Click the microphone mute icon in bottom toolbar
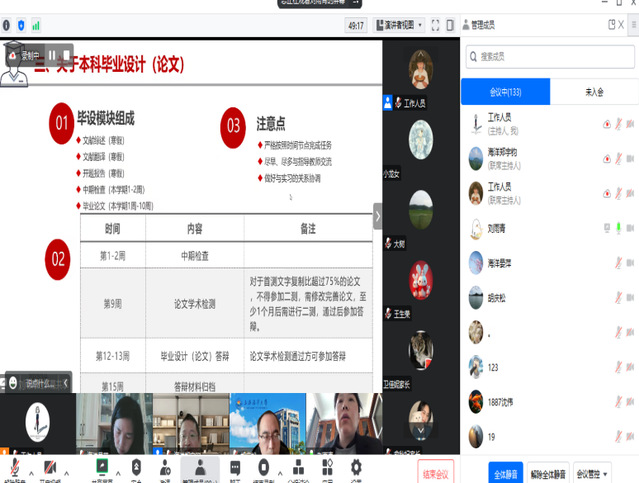The height and width of the screenshot is (483, 639). pos(15,467)
